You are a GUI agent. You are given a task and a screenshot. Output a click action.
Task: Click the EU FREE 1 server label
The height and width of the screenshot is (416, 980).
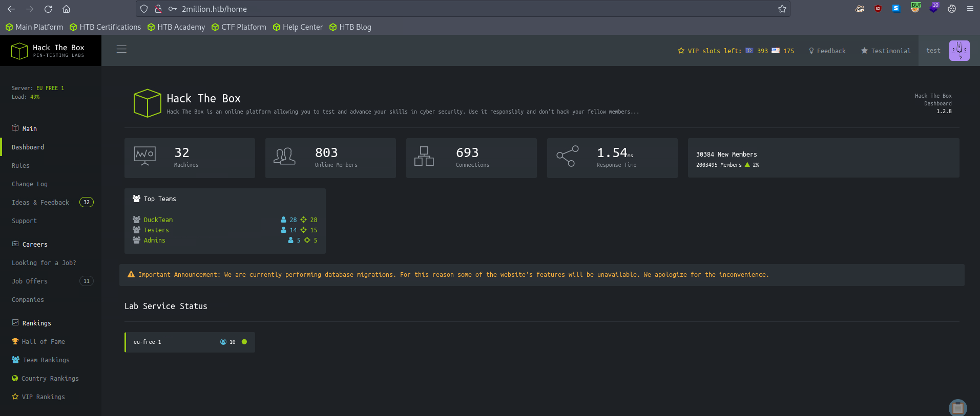click(50, 88)
